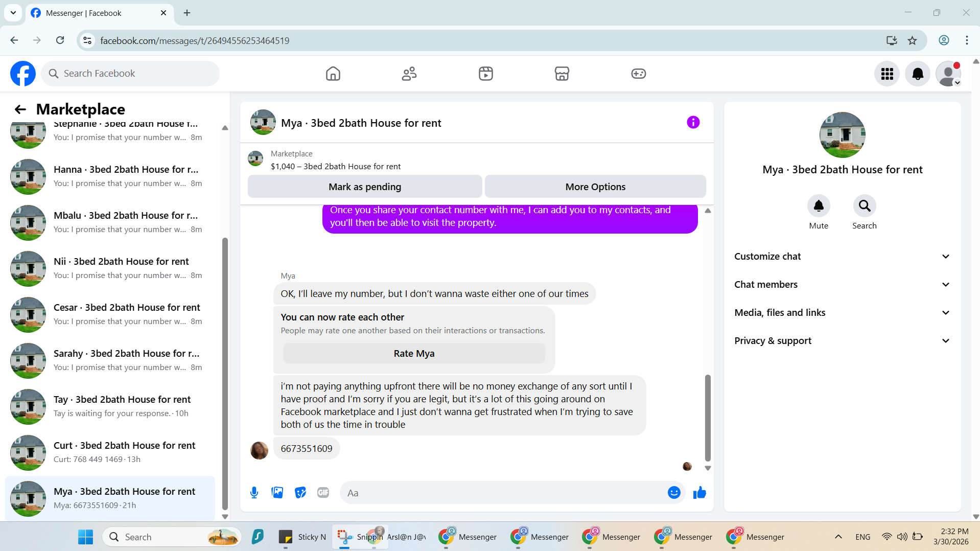980x551 pixels.
Task: Open the account profile avatar menu
Action: tap(948, 74)
